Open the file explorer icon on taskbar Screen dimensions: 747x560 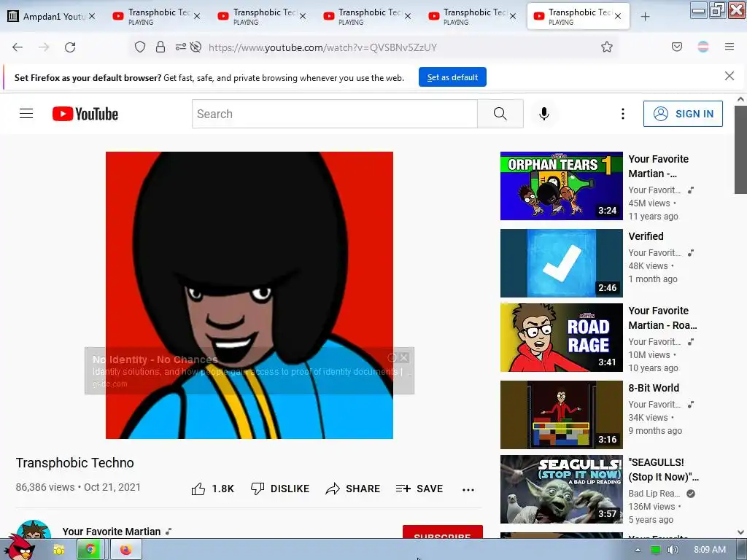click(x=58, y=550)
